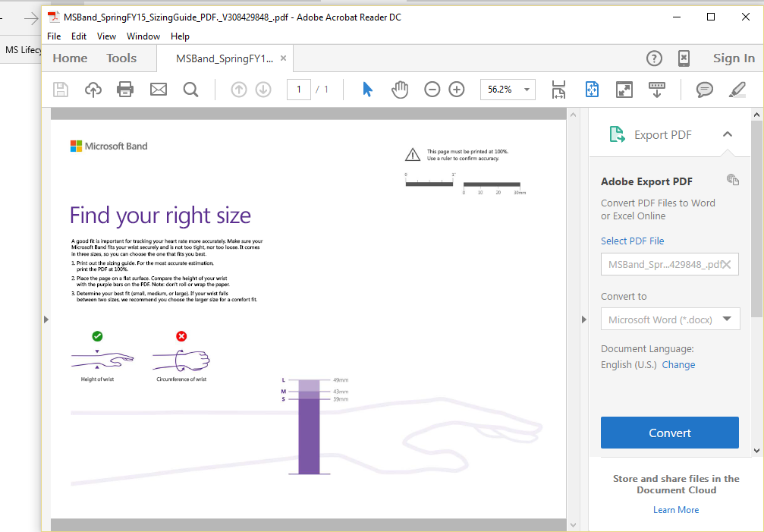Click the Select PDF File link
Viewport: 764px width, 532px height.
point(633,241)
